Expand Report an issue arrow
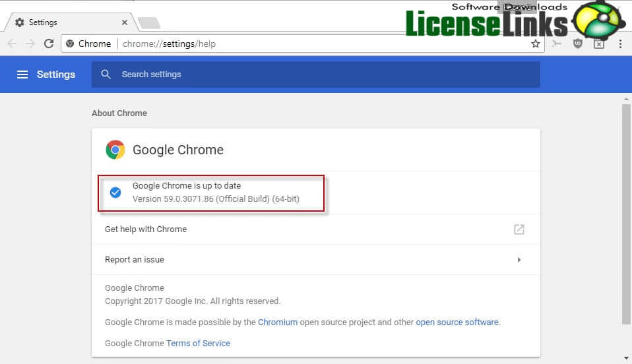Viewport: 632px width, 364px height. tap(519, 260)
